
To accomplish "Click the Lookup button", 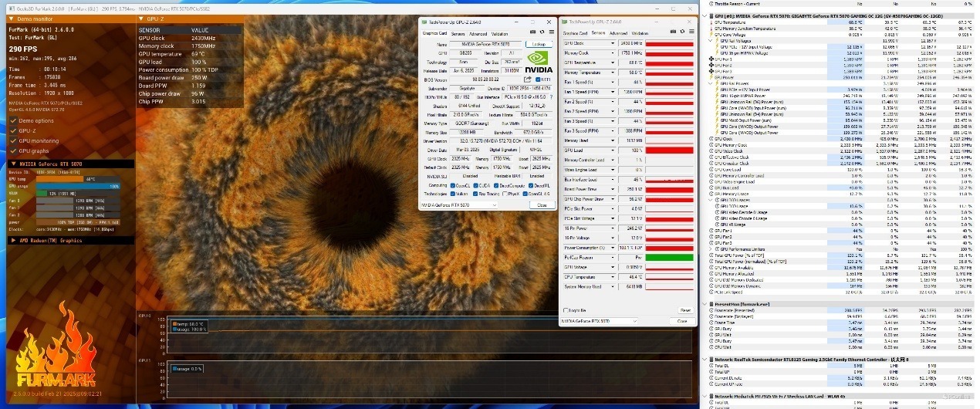I will pos(538,45).
